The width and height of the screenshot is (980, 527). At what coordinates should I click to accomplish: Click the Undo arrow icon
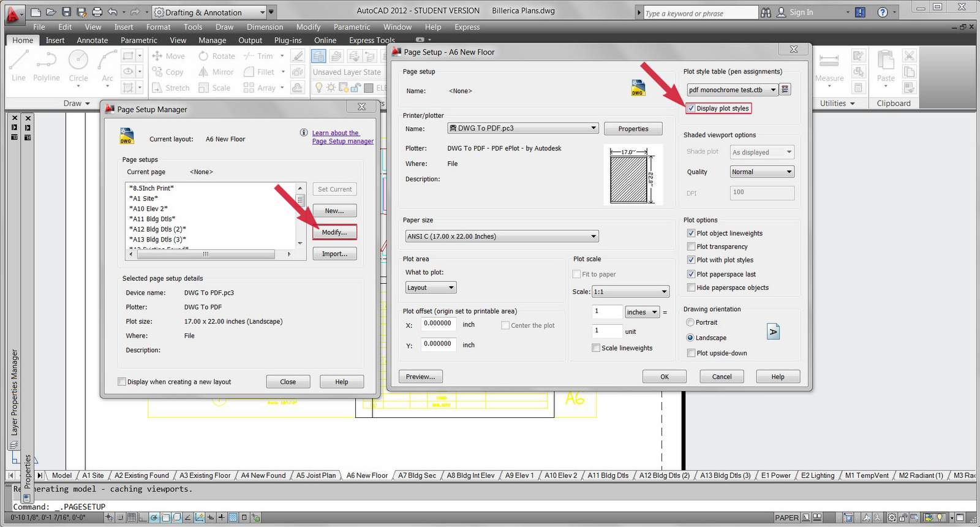(113, 12)
